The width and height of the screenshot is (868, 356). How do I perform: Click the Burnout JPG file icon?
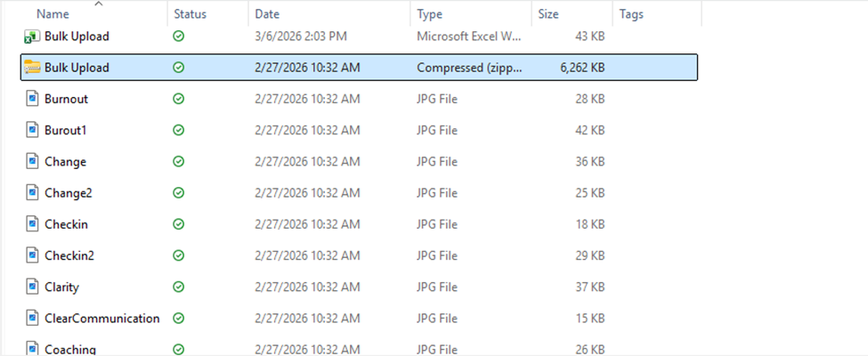(x=32, y=99)
